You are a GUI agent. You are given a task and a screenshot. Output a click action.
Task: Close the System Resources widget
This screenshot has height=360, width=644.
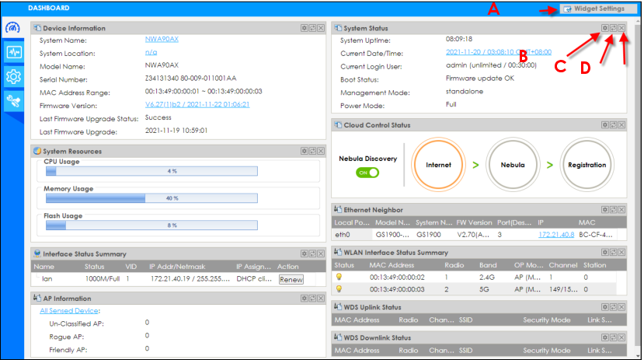[x=321, y=151]
